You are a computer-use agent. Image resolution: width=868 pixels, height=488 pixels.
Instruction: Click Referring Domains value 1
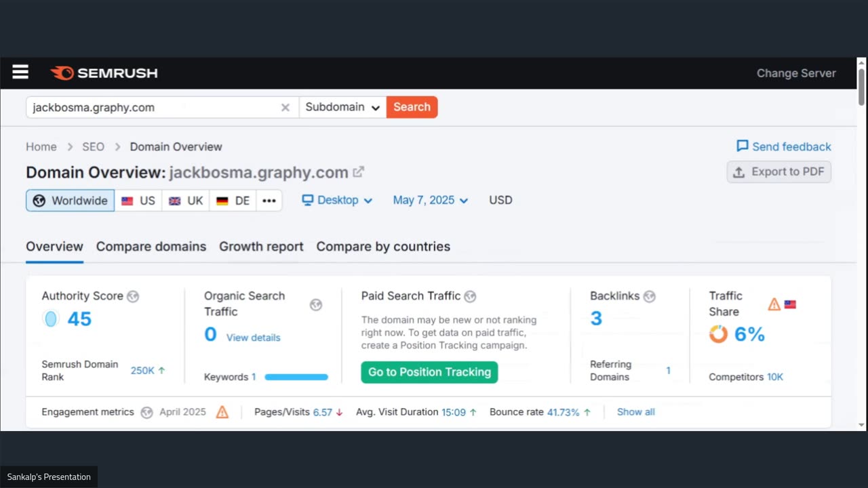click(668, 371)
